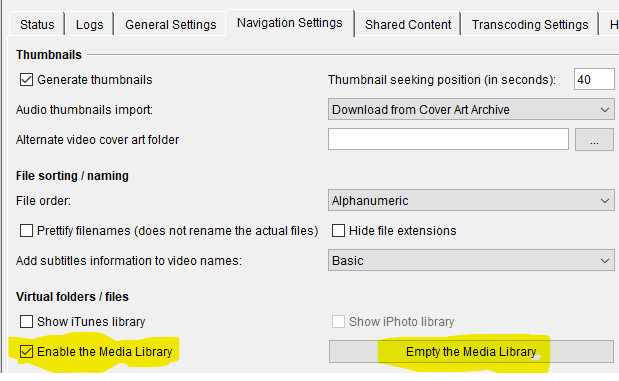The height and width of the screenshot is (381, 619).
Task: Click the arrow of the Download from Cover Art Archive combo
Action: pos(605,109)
